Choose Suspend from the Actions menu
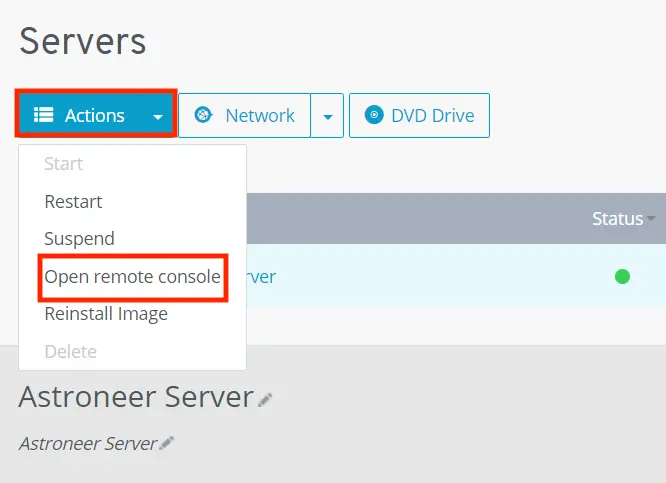Viewport: 666px width, 483px height. tap(79, 239)
